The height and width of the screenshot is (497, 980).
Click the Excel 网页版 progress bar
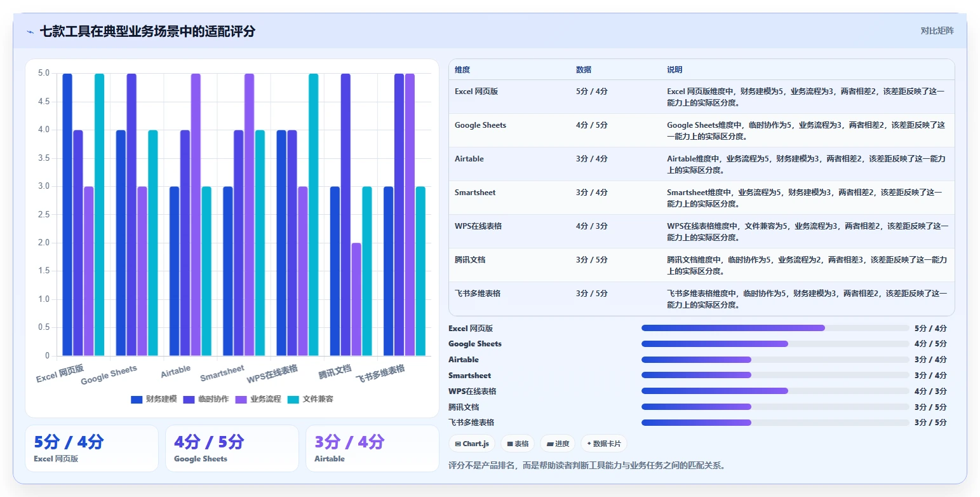775,328
